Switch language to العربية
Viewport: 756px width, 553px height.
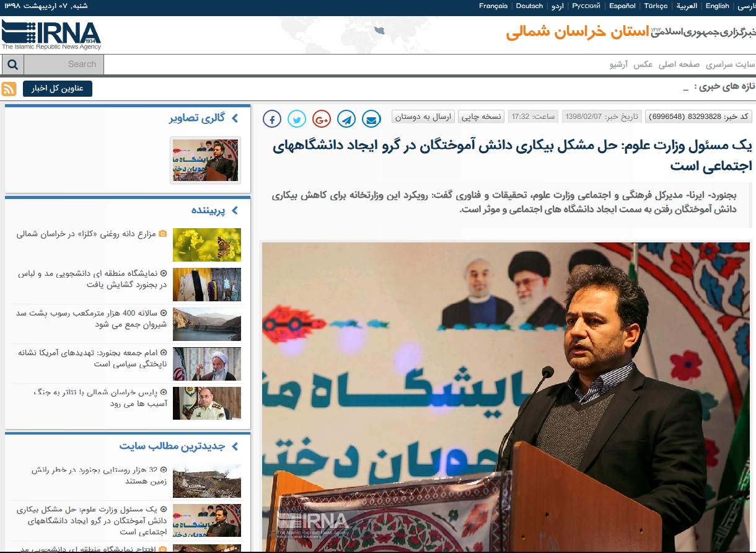[687, 6]
